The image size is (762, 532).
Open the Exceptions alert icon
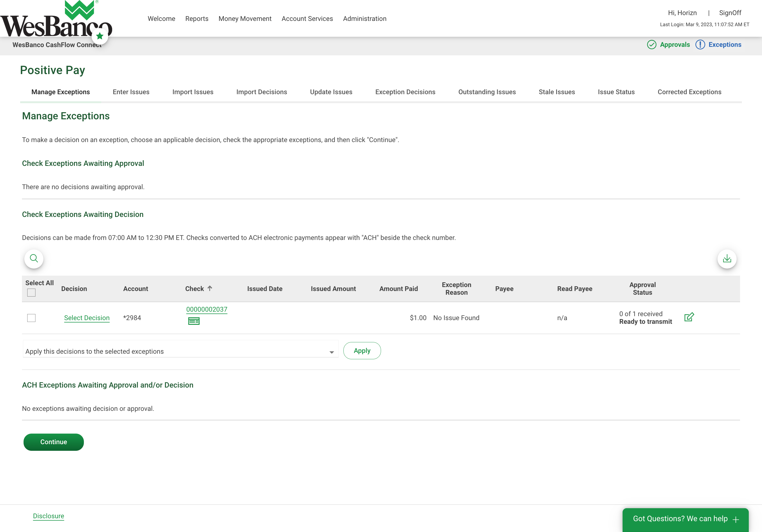[700, 44]
